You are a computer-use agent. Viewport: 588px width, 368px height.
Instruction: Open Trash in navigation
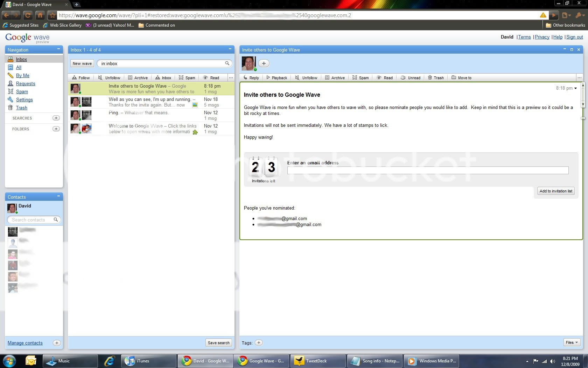21,108
